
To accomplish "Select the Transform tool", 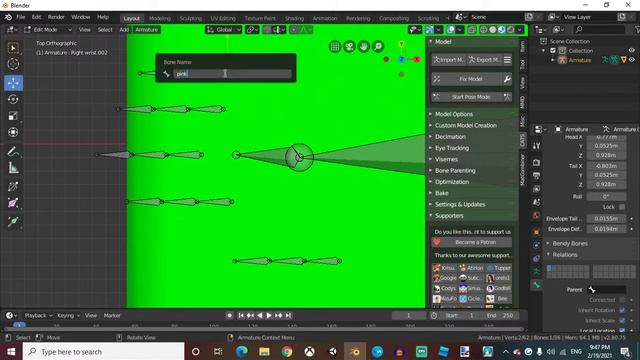I will pos(13,132).
